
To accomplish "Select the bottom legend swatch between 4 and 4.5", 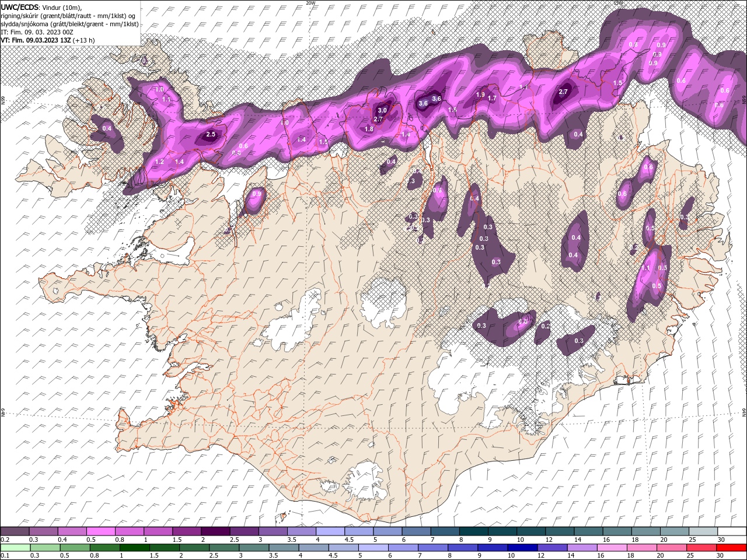I will click(313, 548).
